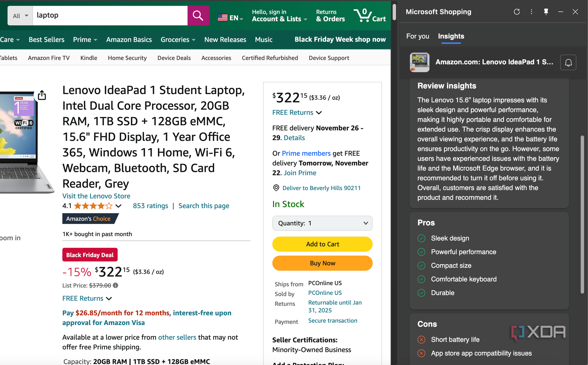
Task: Click the Secure transaction link
Action: [333, 320]
